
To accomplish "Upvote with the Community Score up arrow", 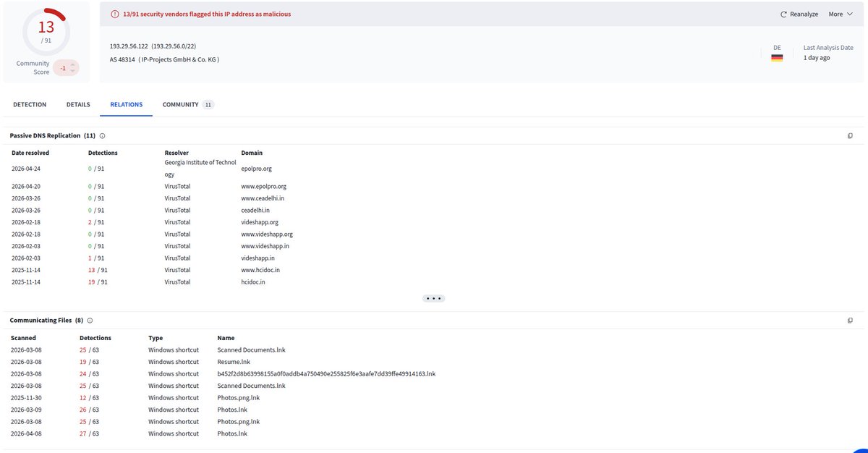I will (x=72, y=64).
